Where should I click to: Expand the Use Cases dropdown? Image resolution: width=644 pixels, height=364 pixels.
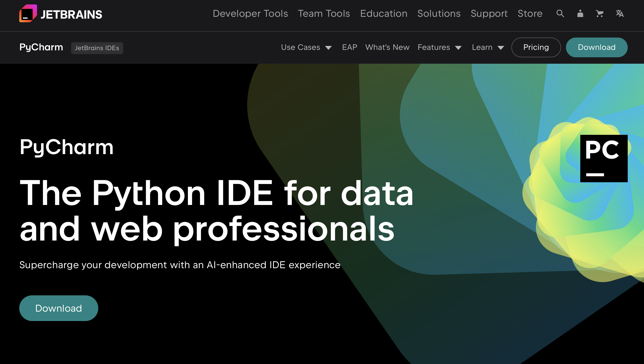coord(306,47)
